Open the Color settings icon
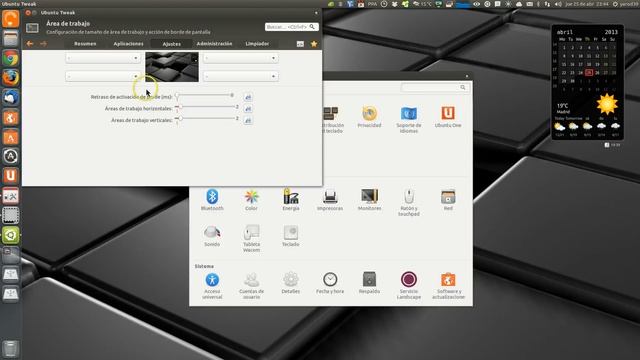The width and height of the screenshot is (640, 360). (x=251, y=197)
